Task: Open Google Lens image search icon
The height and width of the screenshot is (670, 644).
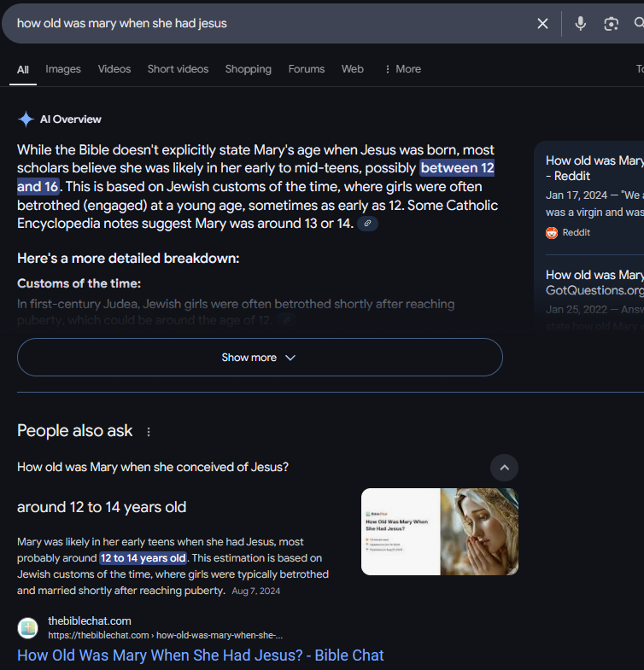Action: pyautogui.click(x=611, y=24)
